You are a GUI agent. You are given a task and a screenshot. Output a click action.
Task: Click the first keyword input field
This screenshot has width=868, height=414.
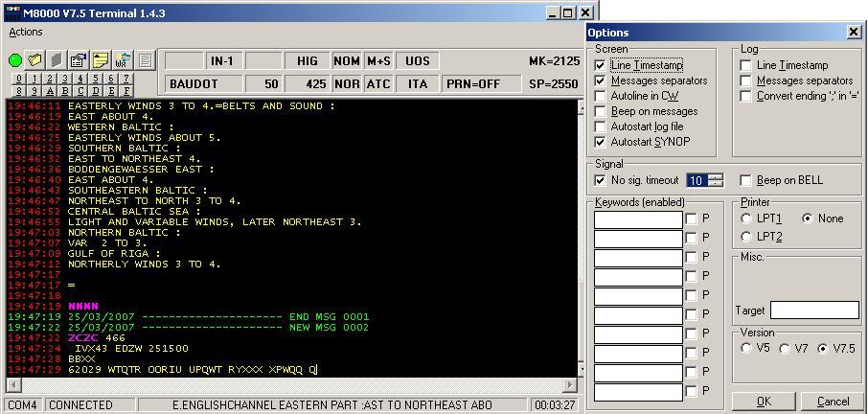click(x=638, y=219)
